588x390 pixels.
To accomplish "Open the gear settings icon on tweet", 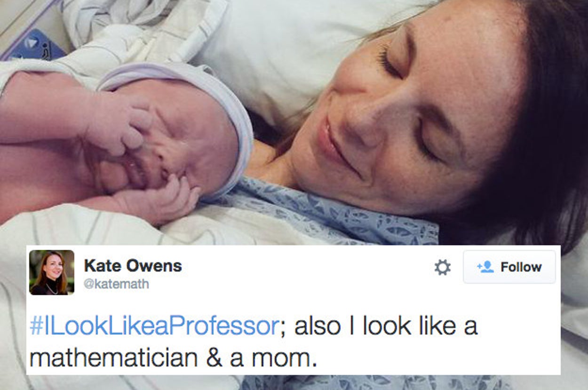I will click(442, 267).
